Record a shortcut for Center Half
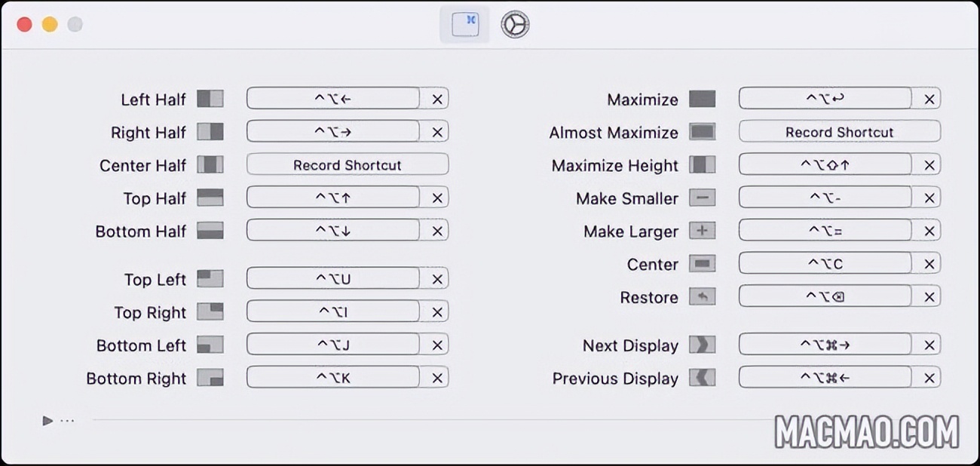 point(348,164)
